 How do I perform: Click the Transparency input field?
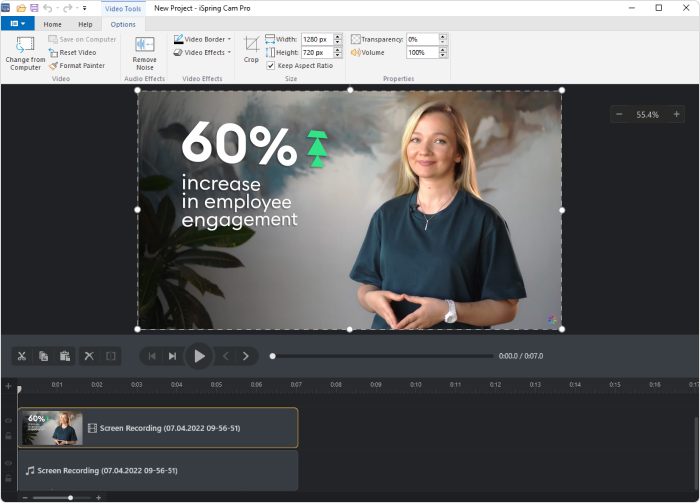[x=422, y=39]
